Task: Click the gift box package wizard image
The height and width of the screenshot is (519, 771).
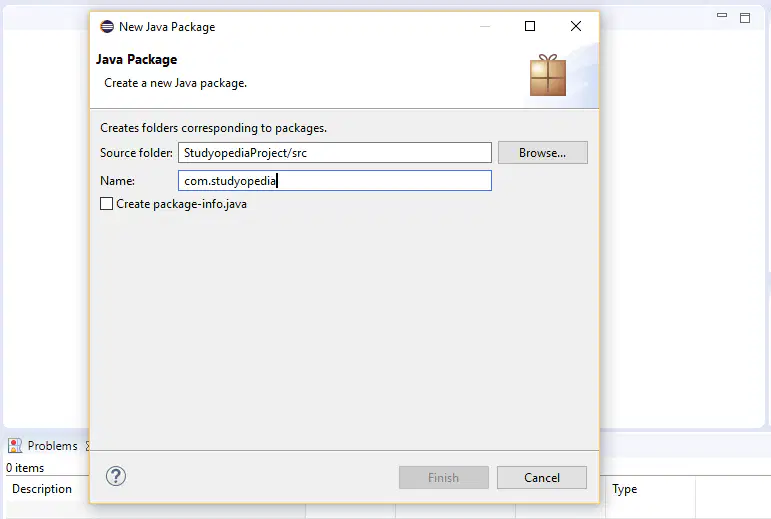Action: pyautogui.click(x=548, y=75)
